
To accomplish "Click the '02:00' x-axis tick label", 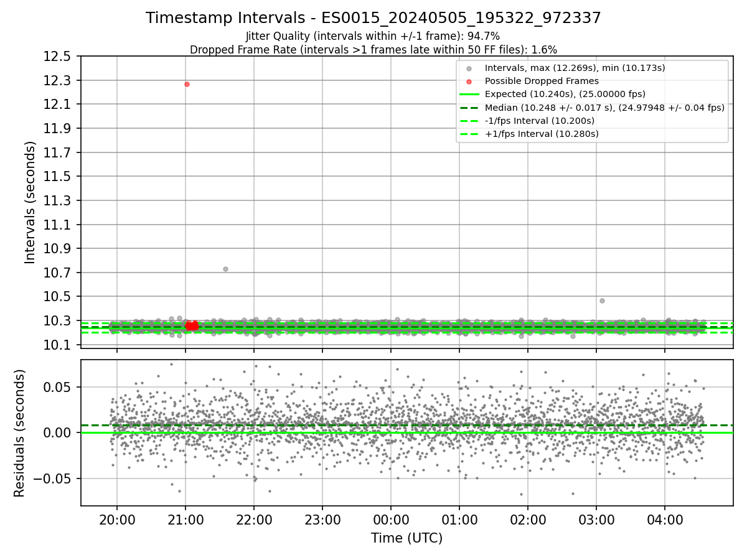I will click(x=528, y=520).
